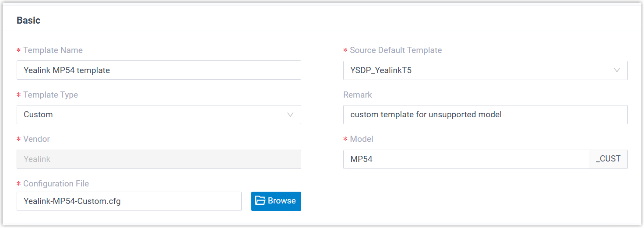Select the Model field containing MP54

[x=466, y=159]
